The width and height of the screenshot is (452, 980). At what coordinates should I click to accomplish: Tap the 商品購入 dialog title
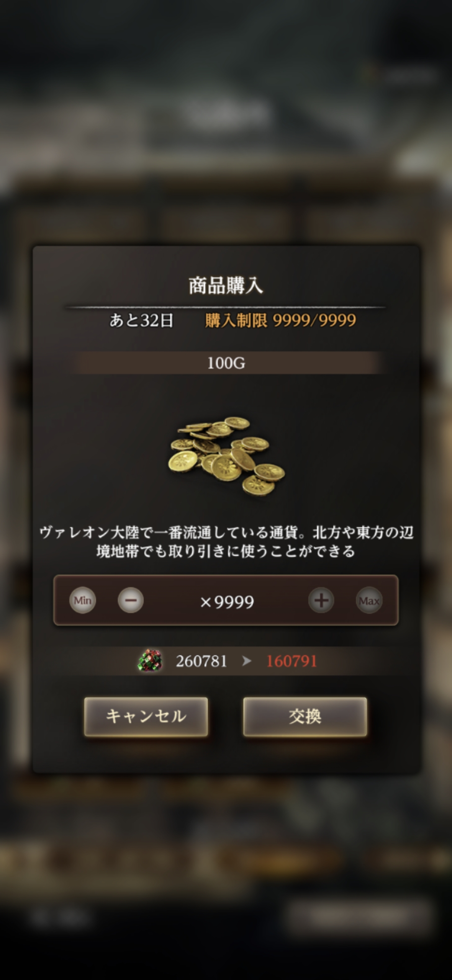(x=226, y=286)
